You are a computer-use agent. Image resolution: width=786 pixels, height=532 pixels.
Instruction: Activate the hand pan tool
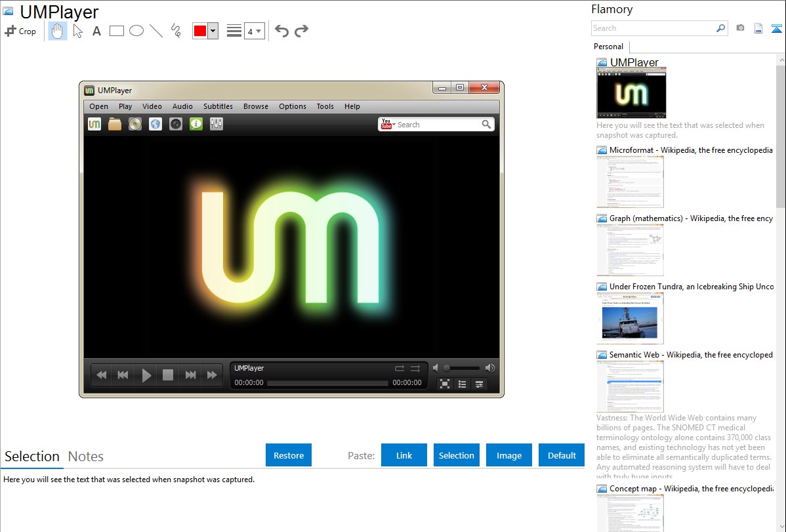(x=58, y=31)
